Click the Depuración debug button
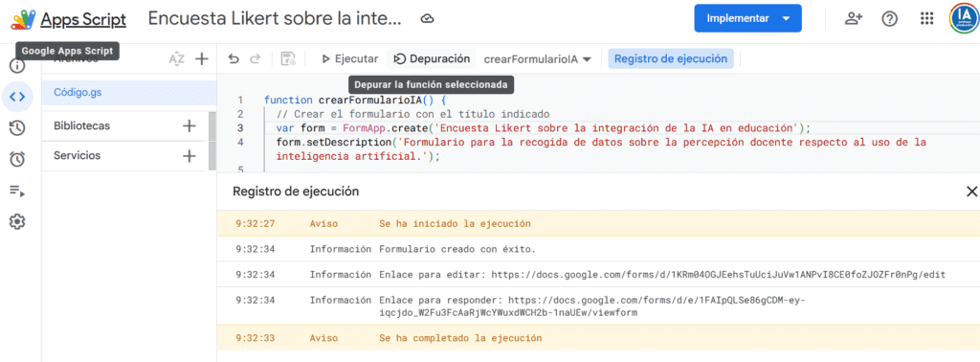The width and height of the screenshot is (980, 362). [432, 58]
